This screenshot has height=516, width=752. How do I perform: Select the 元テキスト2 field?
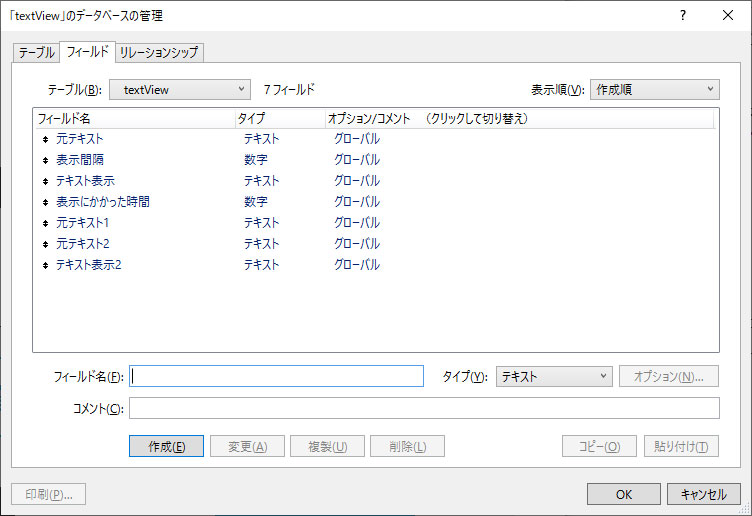(82, 245)
